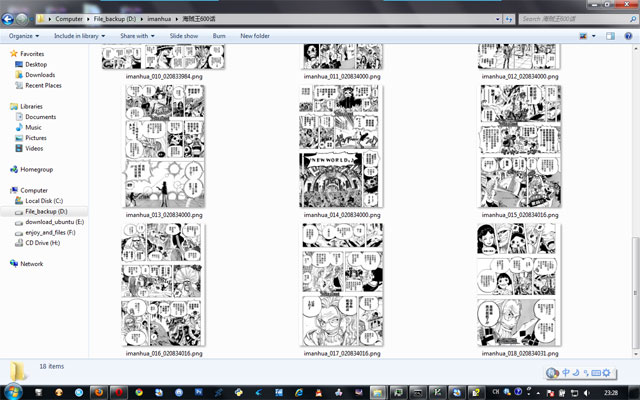This screenshot has height=400, width=640.
Task: Select File_backup (D:) drive
Action: [x=46, y=211]
